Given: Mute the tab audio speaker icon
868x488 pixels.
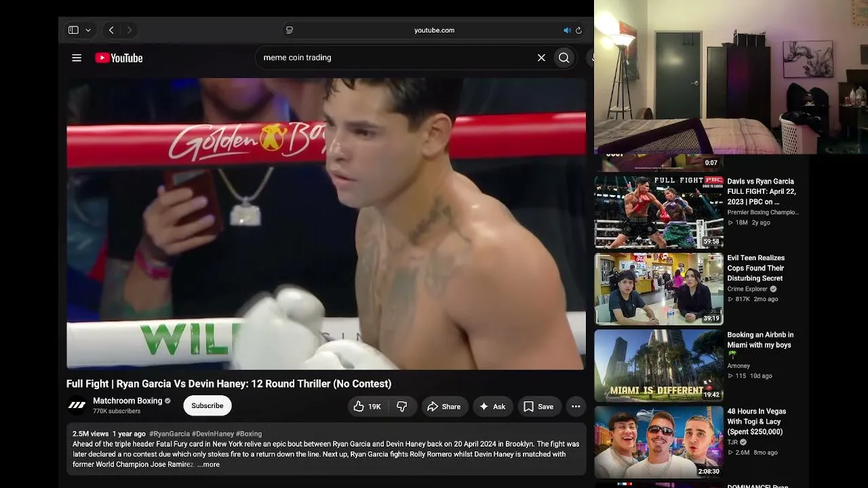Looking at the screenshot, I should pos(567,30).
